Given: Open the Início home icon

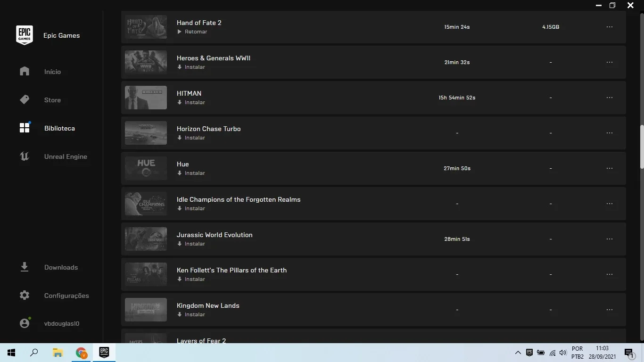Looking at the screenshot, I should click(25, 71).
